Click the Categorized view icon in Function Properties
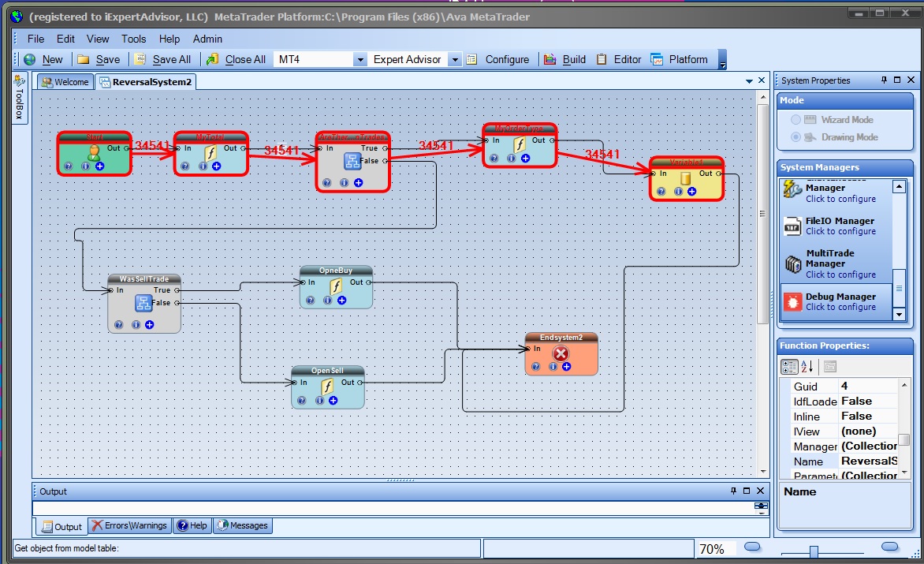 789,367
